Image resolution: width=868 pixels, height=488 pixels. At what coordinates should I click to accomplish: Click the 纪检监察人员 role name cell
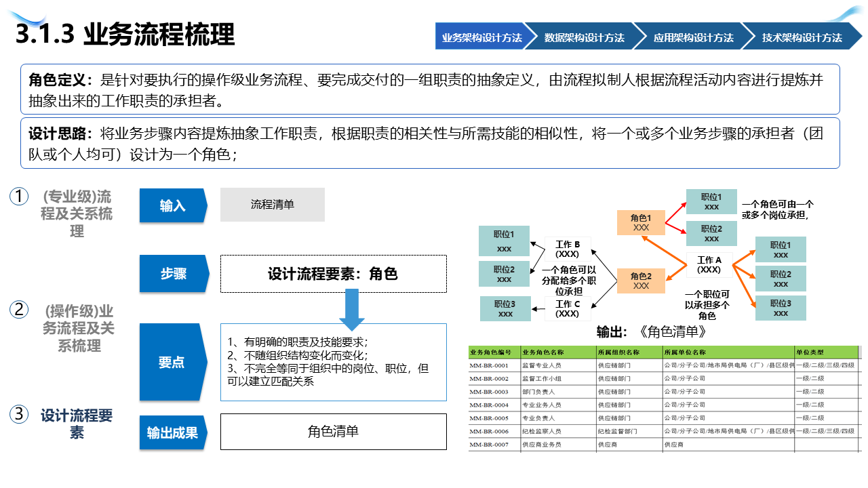coord(557,431)
